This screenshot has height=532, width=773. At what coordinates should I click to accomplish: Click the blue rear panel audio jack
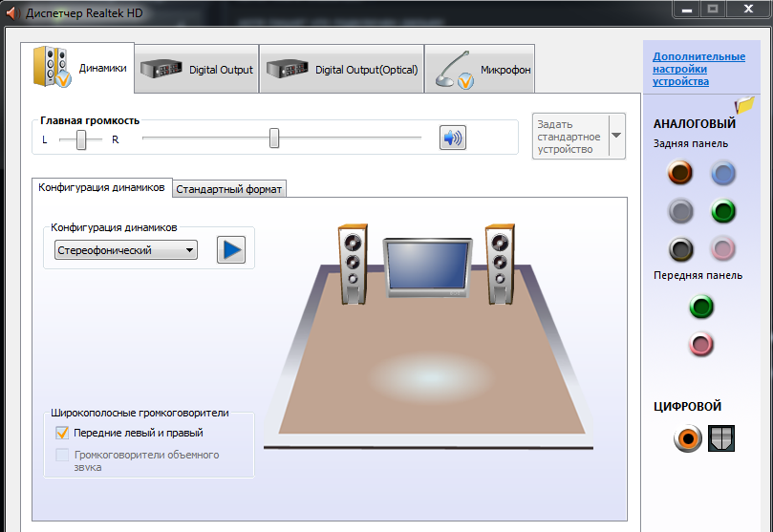(723, 173)
